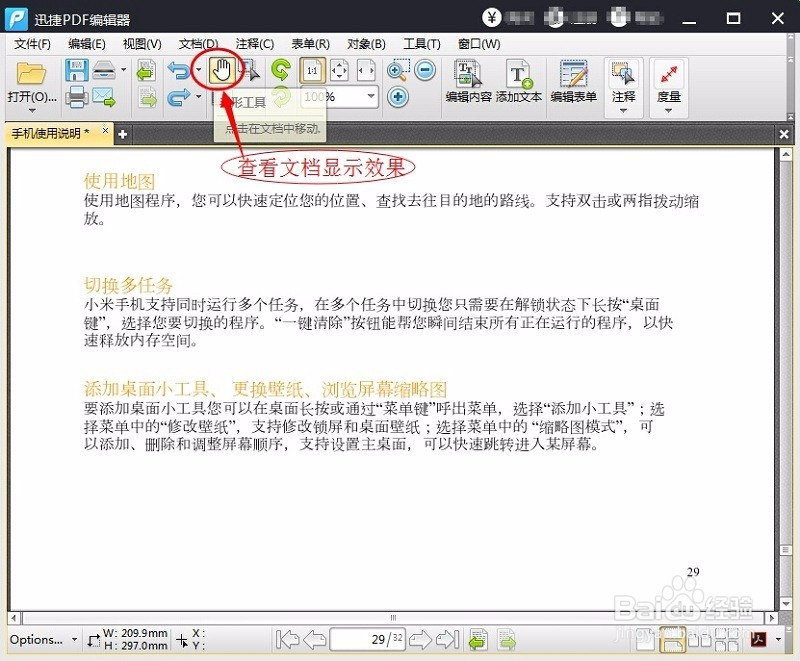800x661 pixels.
Task: Click the blue undo arrow icon
Action: coord(179,70)
